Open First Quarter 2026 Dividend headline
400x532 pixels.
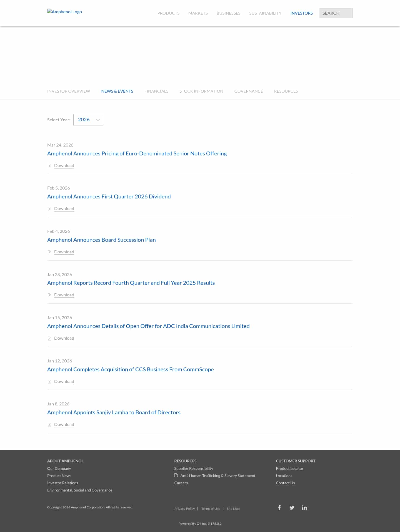tap(109, 196)
